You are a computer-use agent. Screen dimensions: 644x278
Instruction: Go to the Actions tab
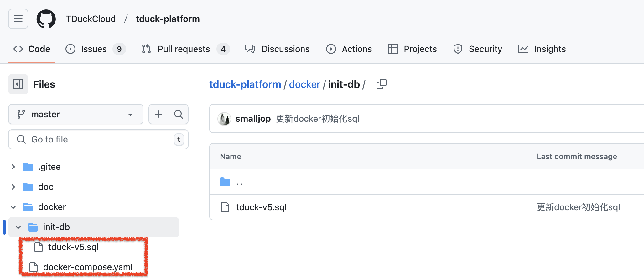pyautogui.click(x=349, y=49)
